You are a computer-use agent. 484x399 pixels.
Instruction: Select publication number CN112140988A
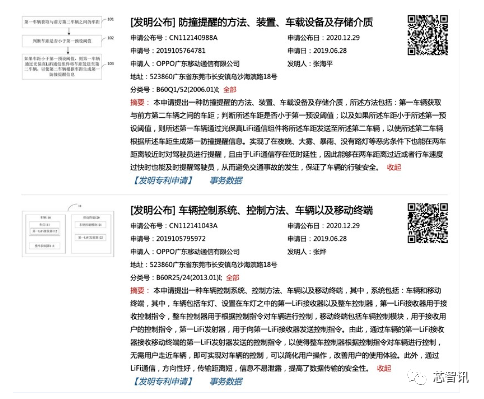[193, 38]
